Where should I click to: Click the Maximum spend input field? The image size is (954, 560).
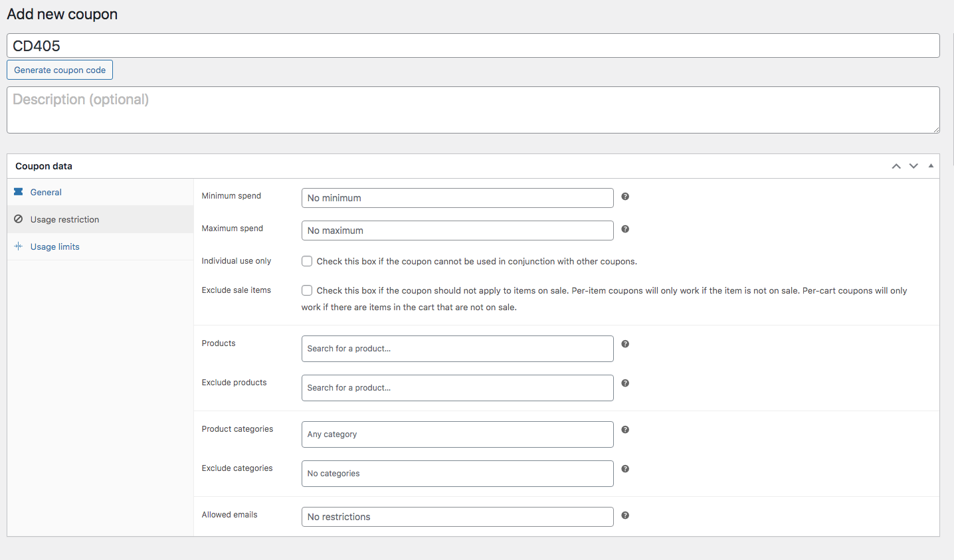coord(458,231)
